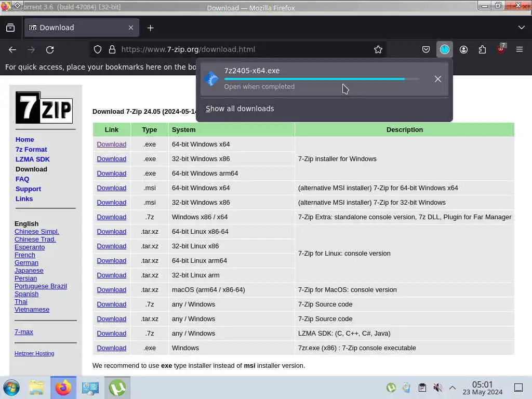Open the Hetzner Hosting link
The image size is (532, 399).
click(34, 353)
